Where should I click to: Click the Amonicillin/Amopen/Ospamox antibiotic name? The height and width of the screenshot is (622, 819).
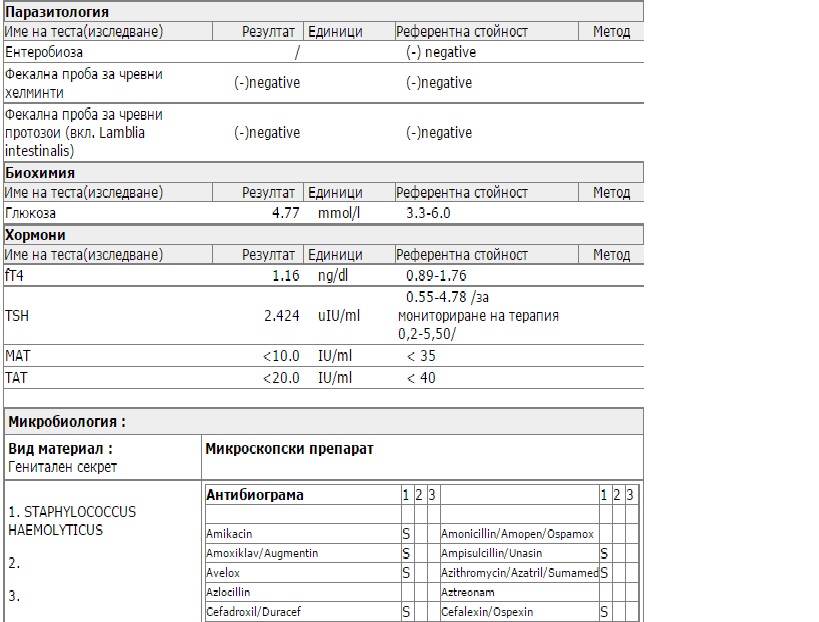point(517,534)
